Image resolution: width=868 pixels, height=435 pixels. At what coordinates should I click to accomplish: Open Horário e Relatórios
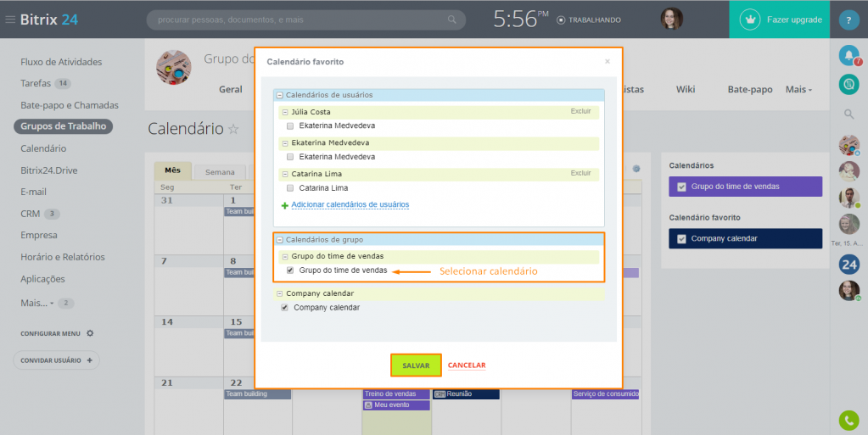63,257
